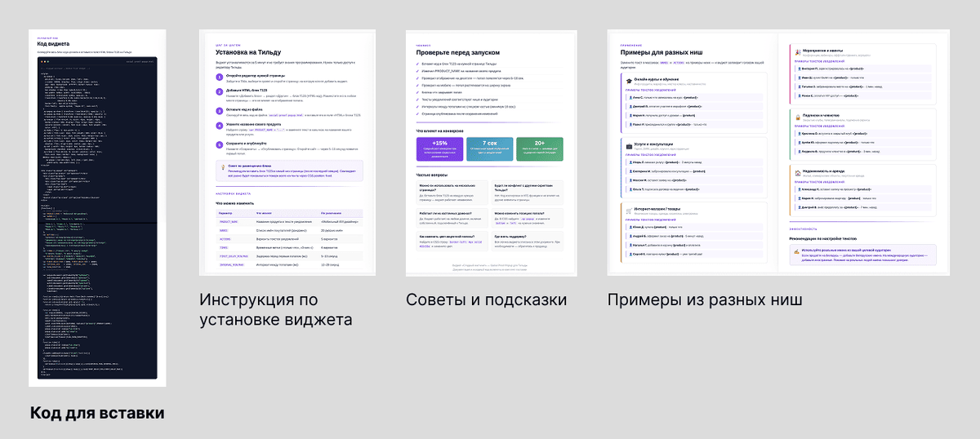980x439 pixels.
Task: Click the writing hand icon in recommendations box
Action: pos(797,252)
